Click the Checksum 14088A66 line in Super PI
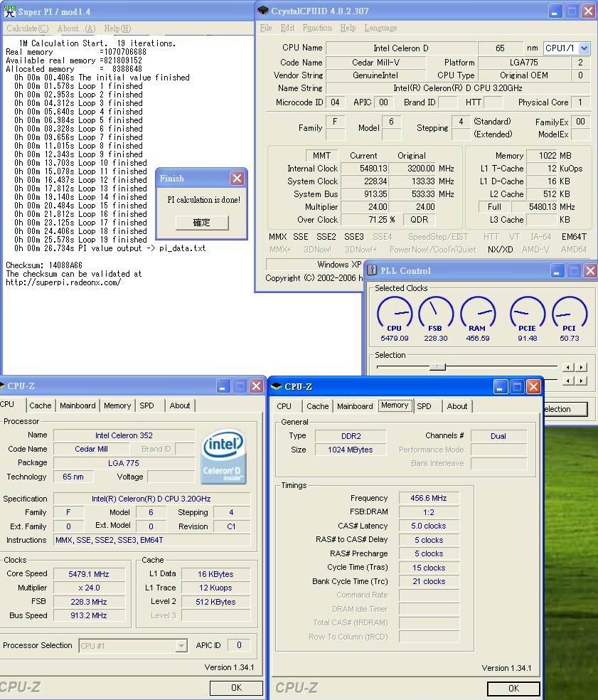The image size is (598, 700). click(x=44, y=265)
